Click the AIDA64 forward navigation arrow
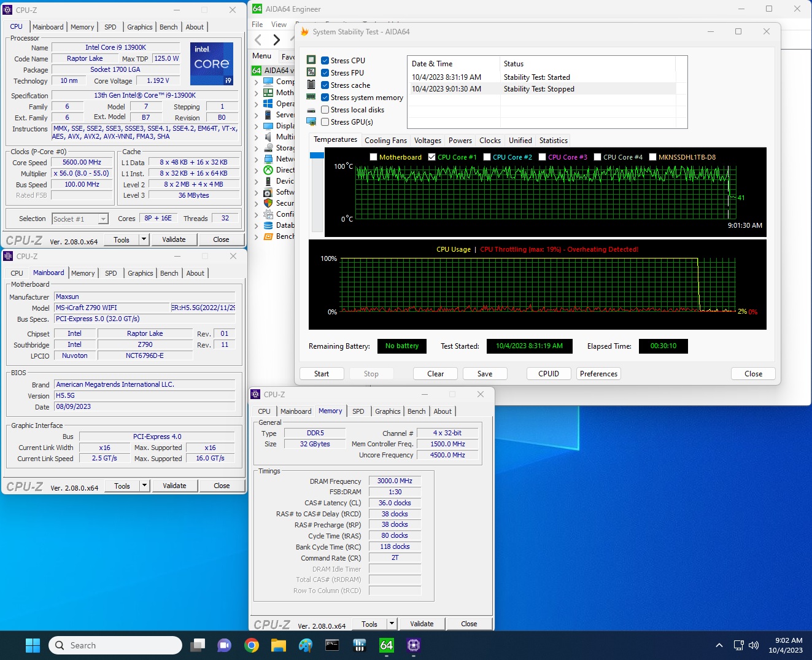This screenshot has width=812, height=660. [x=276, y=40]
